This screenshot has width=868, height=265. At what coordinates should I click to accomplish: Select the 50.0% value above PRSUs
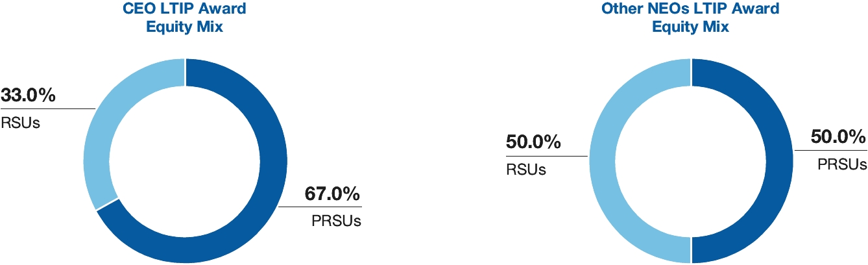click(x=838, y=136)
